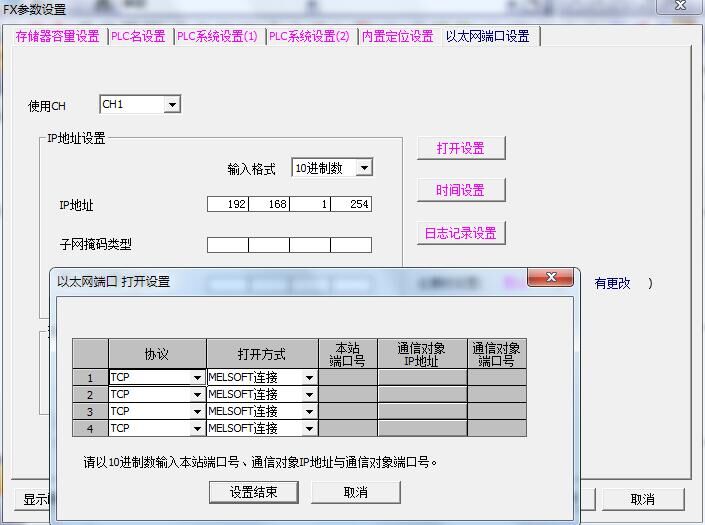Select the PLC名设置 tab

(x=139, y=37)
